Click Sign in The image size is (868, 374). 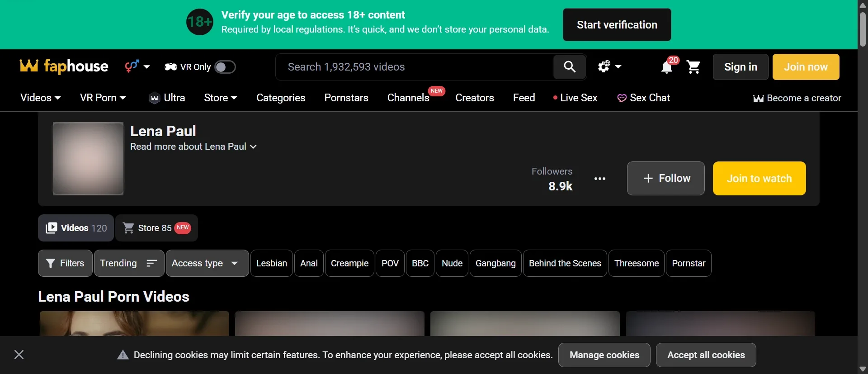[x=741, y=67]
